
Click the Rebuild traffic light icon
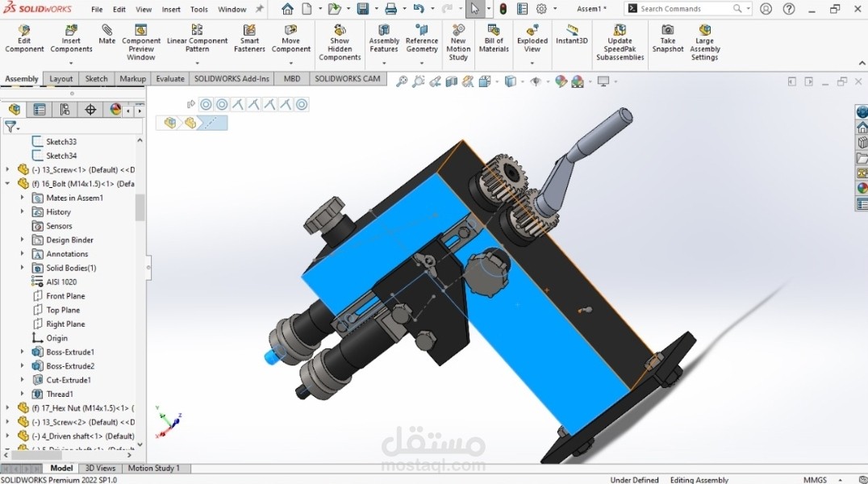(x=503, y=9)
